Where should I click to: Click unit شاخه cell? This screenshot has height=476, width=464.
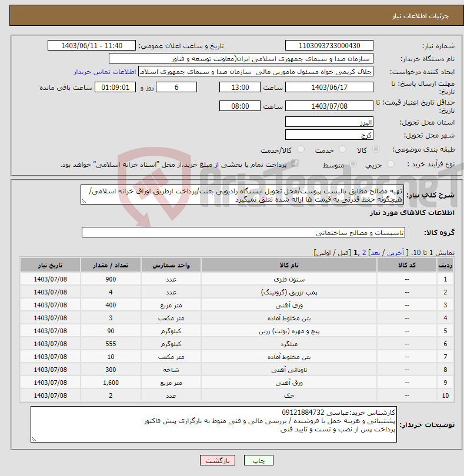point(171,370)
